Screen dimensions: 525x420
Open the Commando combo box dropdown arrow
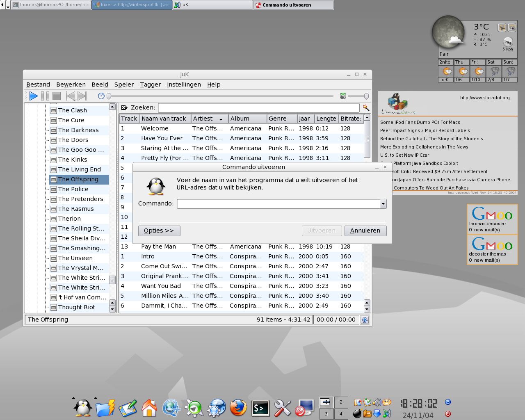pos(383,204)
